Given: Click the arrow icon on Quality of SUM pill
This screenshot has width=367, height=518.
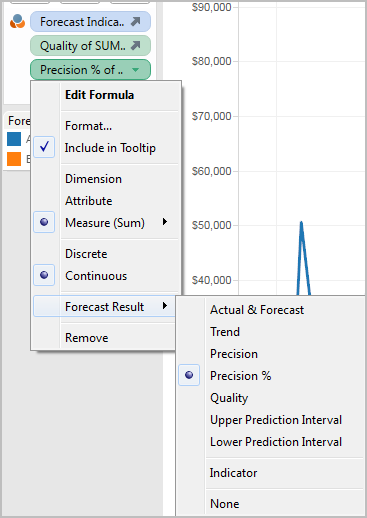Looking at the screenshot, I should [136, 45].
